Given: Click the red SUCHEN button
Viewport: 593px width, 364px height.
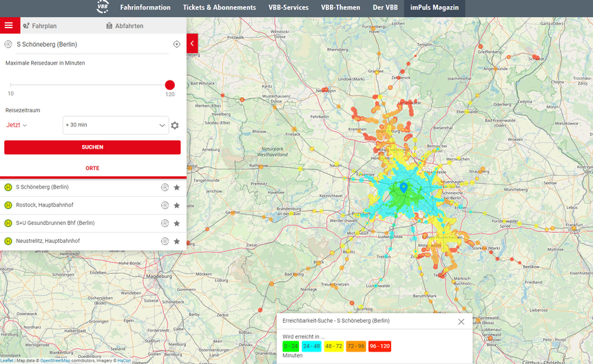Looking at the screenshot, I should point(92,147).
